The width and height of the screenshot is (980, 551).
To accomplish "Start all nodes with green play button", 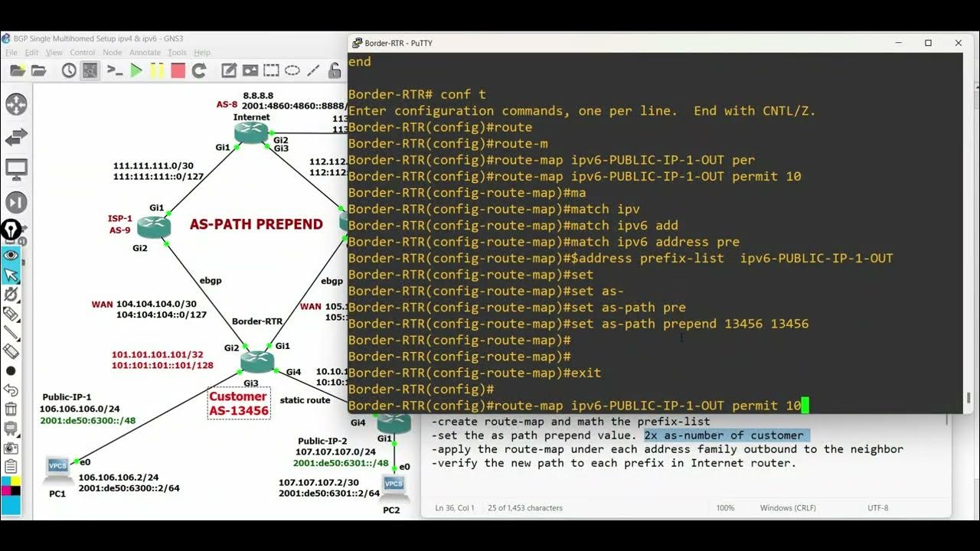I will click(x=136, y=71).
